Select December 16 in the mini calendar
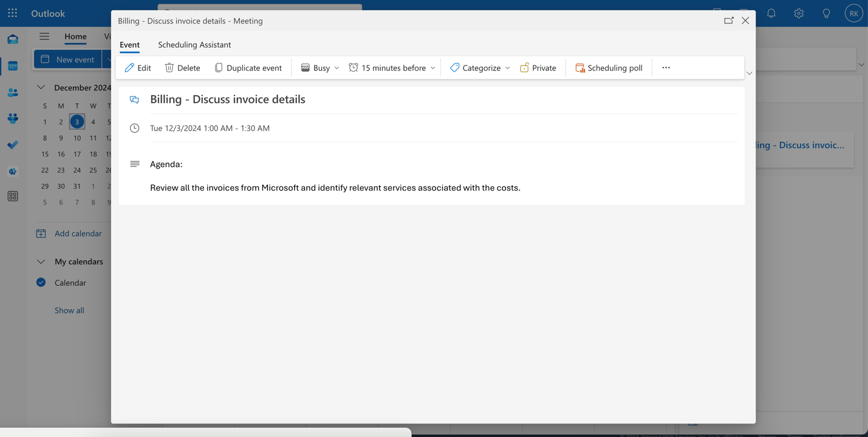Viewport: 868px width, 437px height. [x=61, y=154]
